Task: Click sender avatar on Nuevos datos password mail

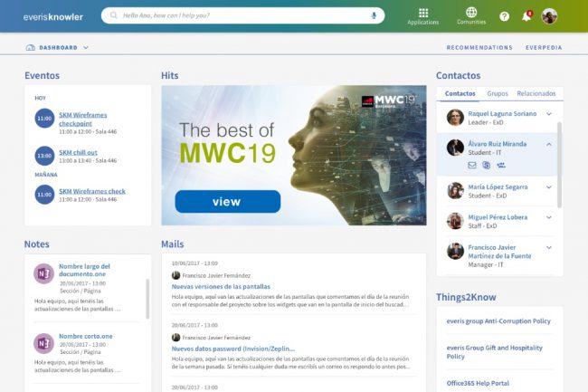Action: tap(175, 338)
